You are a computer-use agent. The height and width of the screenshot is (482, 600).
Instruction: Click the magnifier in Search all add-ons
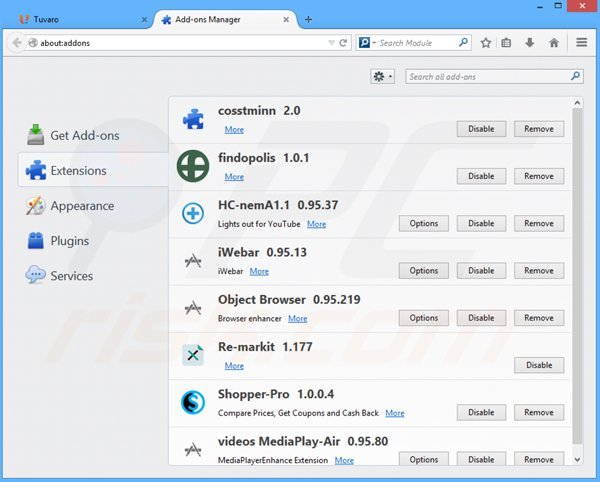point(575,77)
